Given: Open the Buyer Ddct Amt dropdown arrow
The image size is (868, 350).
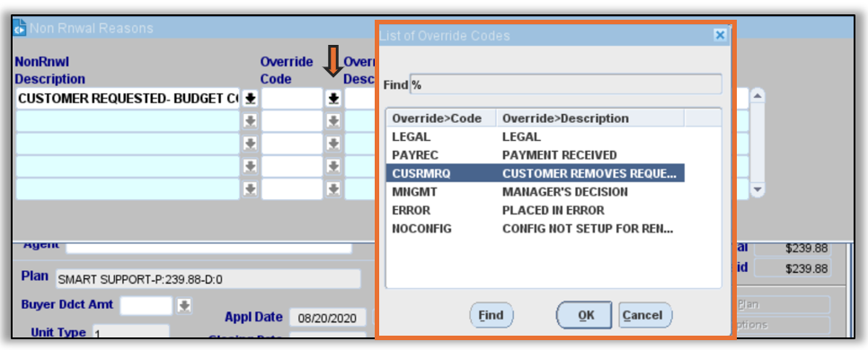Looking at the screenshot, I should point(184,305).
